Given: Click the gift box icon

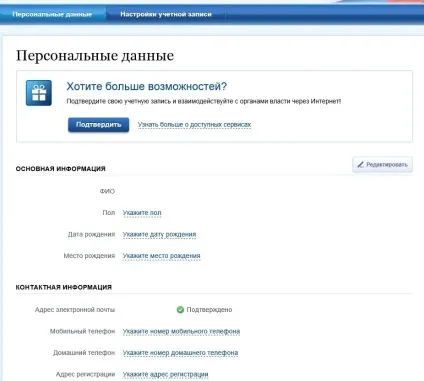Looking at the screenshot, I should pyautogui.click(x=39, y=93).
